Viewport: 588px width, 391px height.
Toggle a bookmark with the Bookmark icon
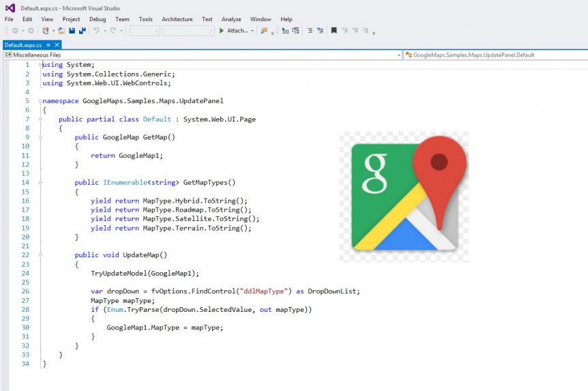click(x=334, y=31)
